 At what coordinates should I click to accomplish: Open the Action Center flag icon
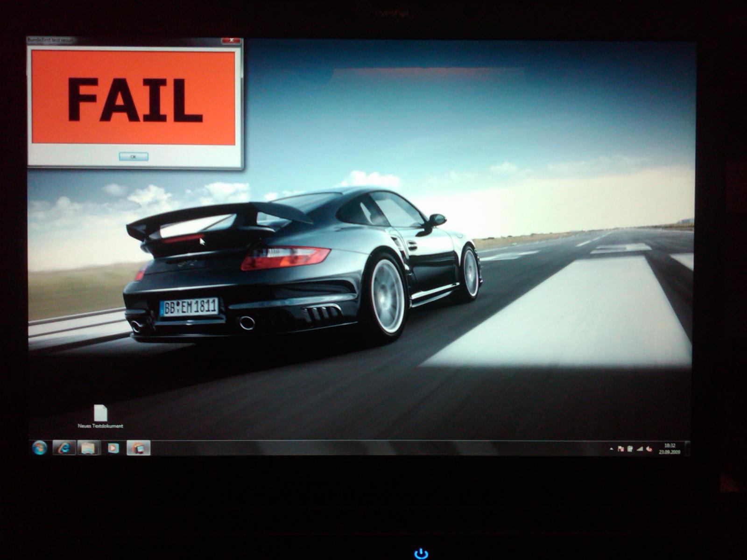tap(621, 449)
